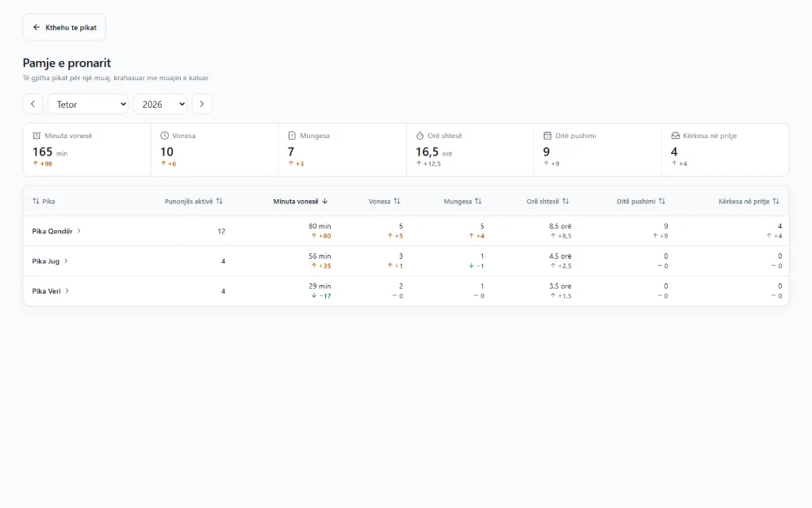Click the sort arrows icon next to Kërkesa në pritje column

[776, 201]
